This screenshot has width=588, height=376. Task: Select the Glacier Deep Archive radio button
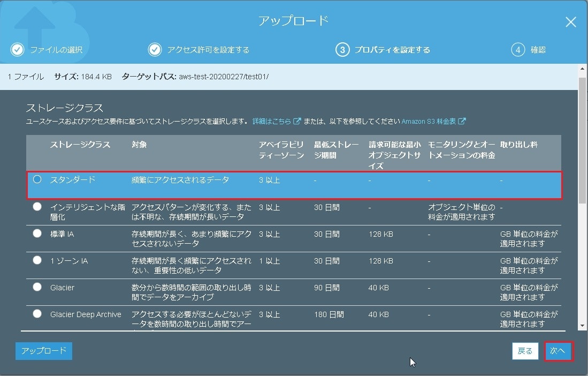[x=37, y=314]
